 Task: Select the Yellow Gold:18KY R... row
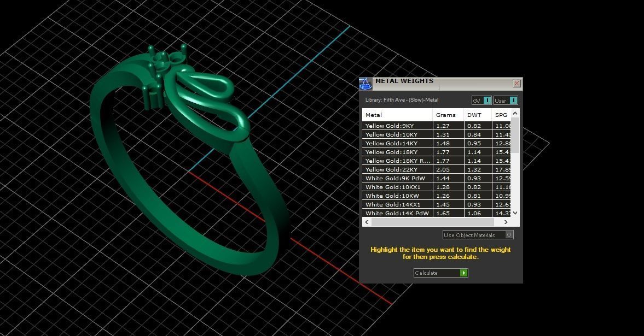click(x=437, y=161)
